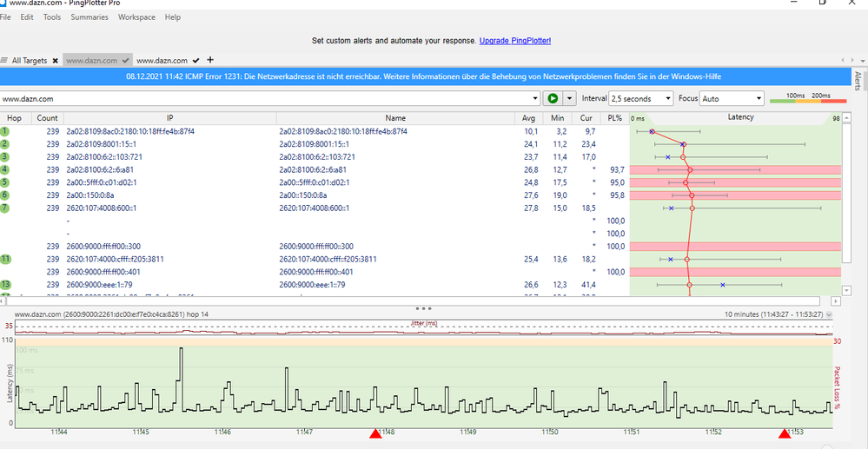Click the 41,4 current latency value

click(x=587, y=285)
